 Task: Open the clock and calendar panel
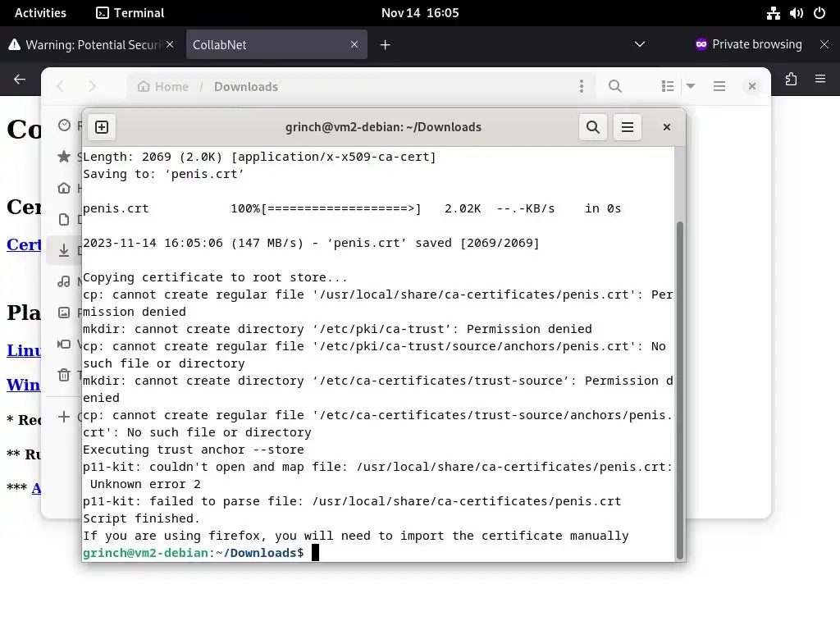pyautogui.click(x=420, y=13)
